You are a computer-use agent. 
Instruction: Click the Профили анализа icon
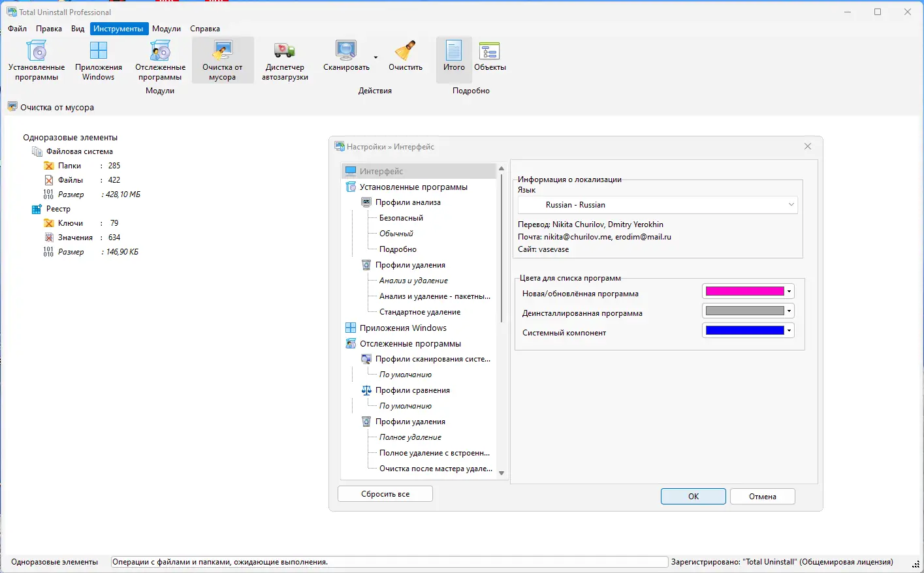pyautogui.click(x=366, y=202)
